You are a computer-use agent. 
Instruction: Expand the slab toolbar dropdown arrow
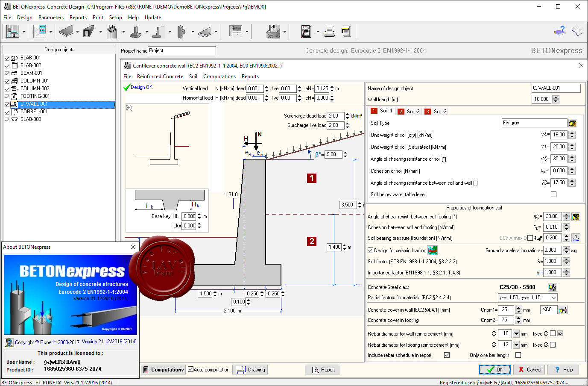77,31
